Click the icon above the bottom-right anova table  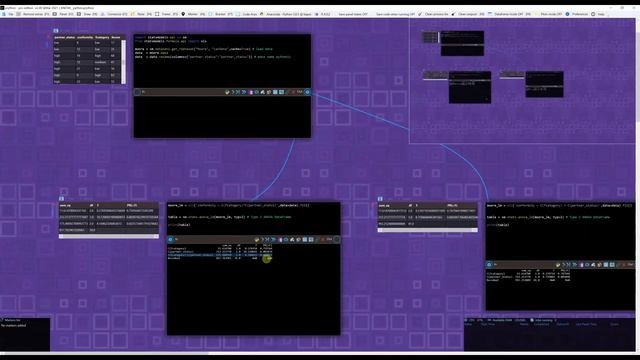pyautogui.click(x=380, y=198)
